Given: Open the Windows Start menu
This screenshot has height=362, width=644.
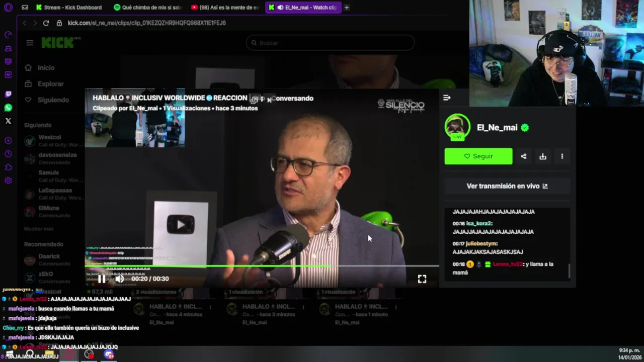Looking at the screenshot, I should 10,354.
